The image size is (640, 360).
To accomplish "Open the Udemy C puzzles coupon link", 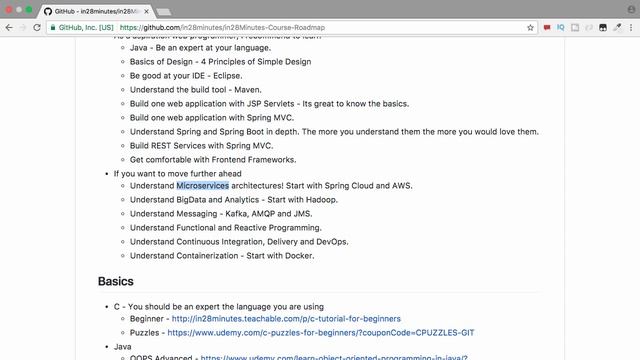I will tap(321, 333).
